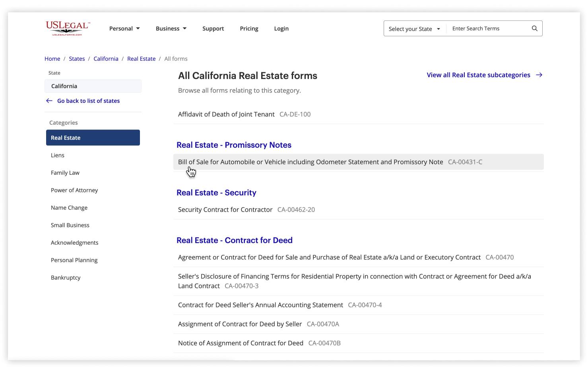
Task: Open the Business dropdown chevron
Action: click(x=184, y=28)
